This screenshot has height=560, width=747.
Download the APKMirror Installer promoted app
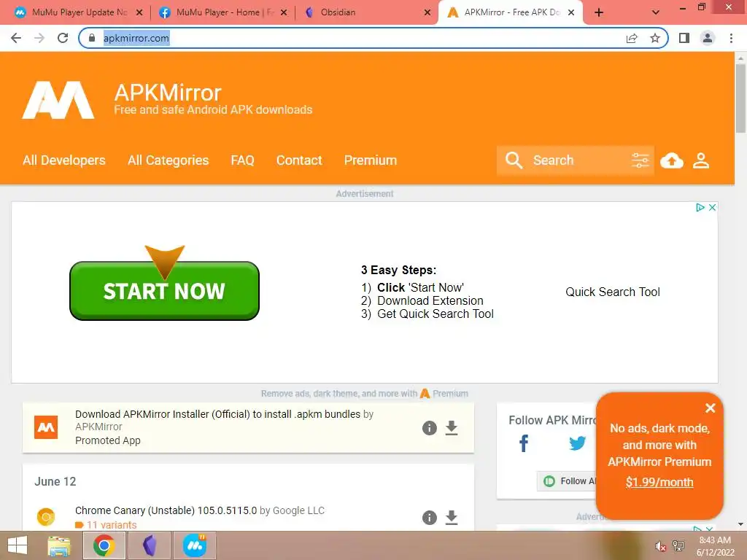point(451,428)
